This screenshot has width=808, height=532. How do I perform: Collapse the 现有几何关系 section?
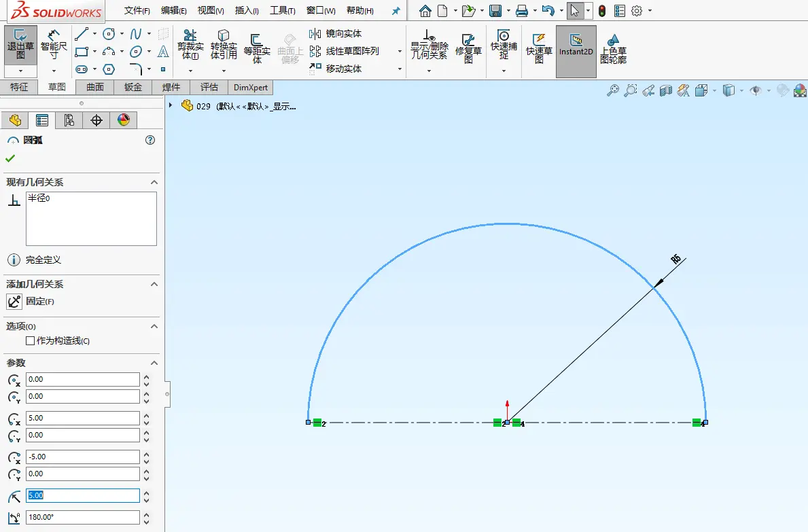154,182
